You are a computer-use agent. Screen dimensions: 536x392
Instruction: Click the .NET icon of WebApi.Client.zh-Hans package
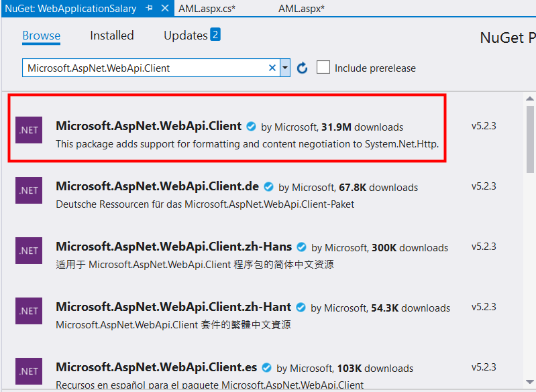point(29,251)
